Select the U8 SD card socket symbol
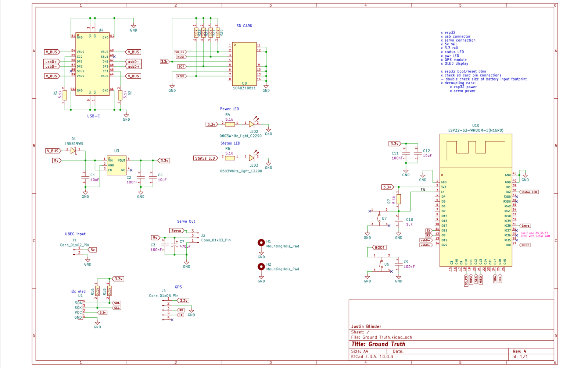 pos(244,64)
